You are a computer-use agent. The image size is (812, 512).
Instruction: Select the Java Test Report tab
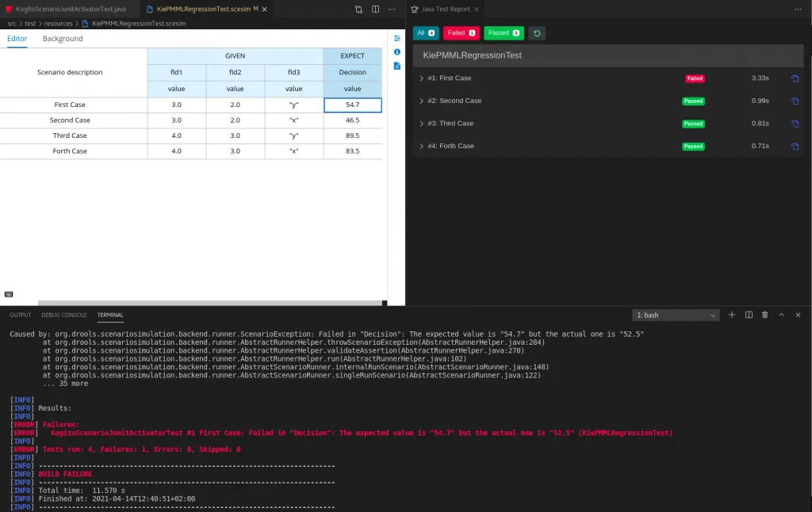coord(446,10)
